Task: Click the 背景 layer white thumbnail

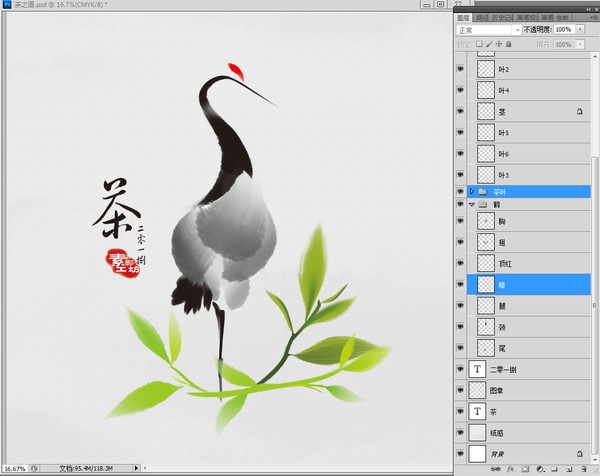Action: point(477,454)
